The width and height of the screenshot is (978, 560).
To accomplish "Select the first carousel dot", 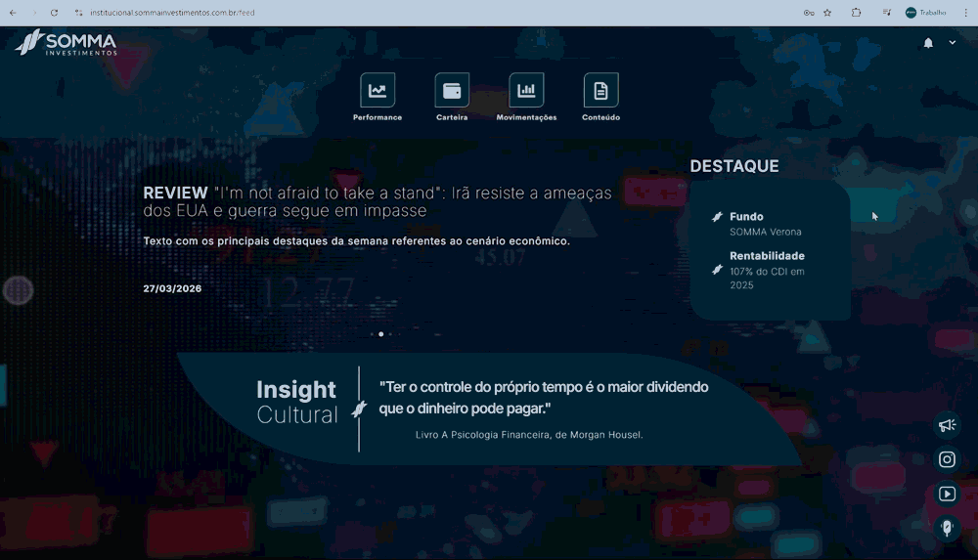I will (x=373, y=334).
